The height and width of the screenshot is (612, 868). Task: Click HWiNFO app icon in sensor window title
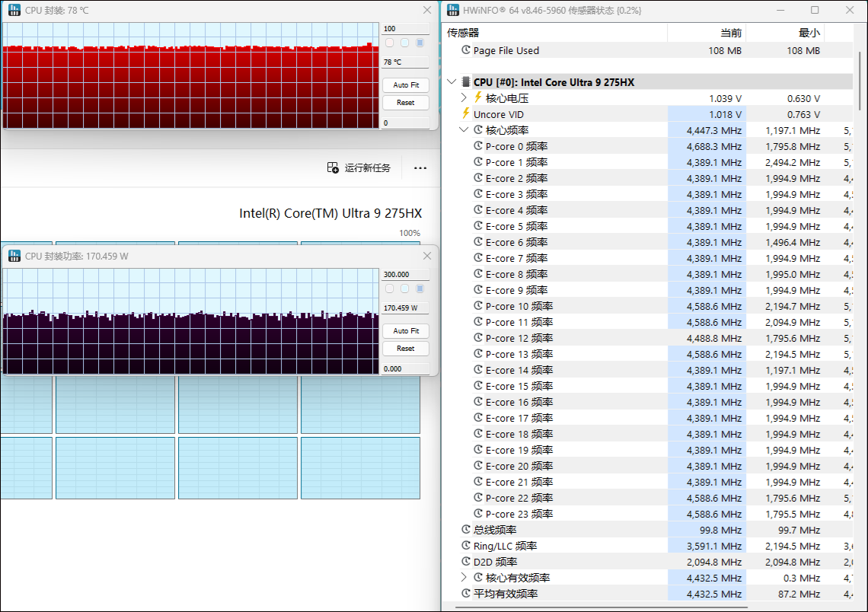(453, 10)
